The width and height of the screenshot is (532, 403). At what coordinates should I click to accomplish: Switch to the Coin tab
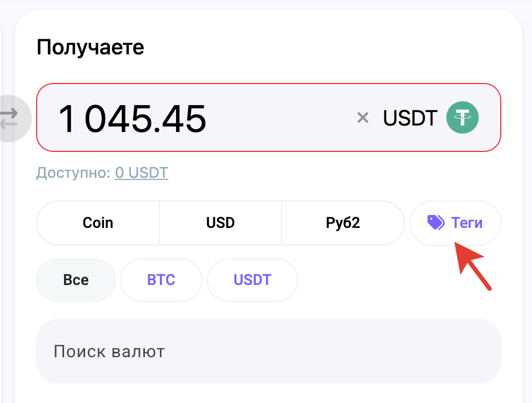(x=97, y=223)
